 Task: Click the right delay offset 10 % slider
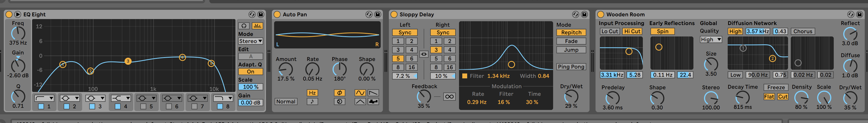point(443,76)
